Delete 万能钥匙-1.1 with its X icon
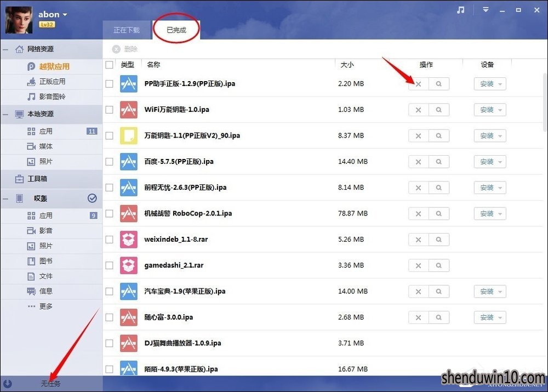548x392 pixels. pyautogui.click(x=418, y=135)
